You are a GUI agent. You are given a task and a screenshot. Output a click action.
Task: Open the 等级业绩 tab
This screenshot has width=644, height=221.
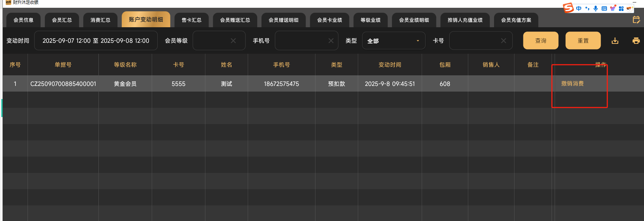pyautogui.click(x=371, y=20)
